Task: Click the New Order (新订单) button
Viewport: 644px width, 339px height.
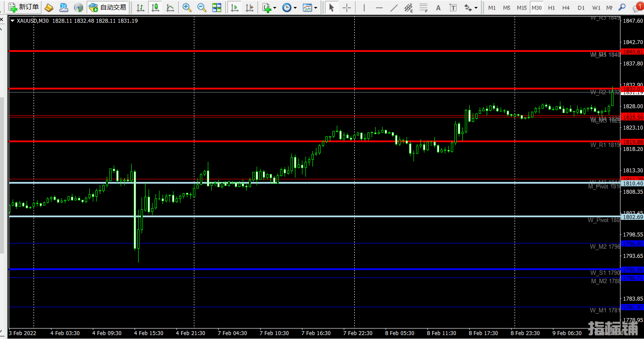Action: [x=24, y=7]
